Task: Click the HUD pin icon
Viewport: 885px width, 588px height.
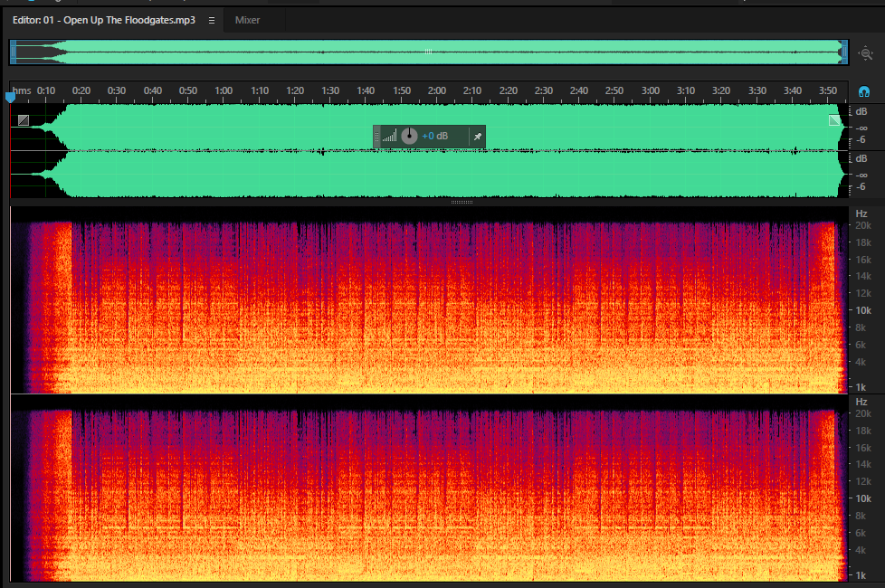Action: 478,137
